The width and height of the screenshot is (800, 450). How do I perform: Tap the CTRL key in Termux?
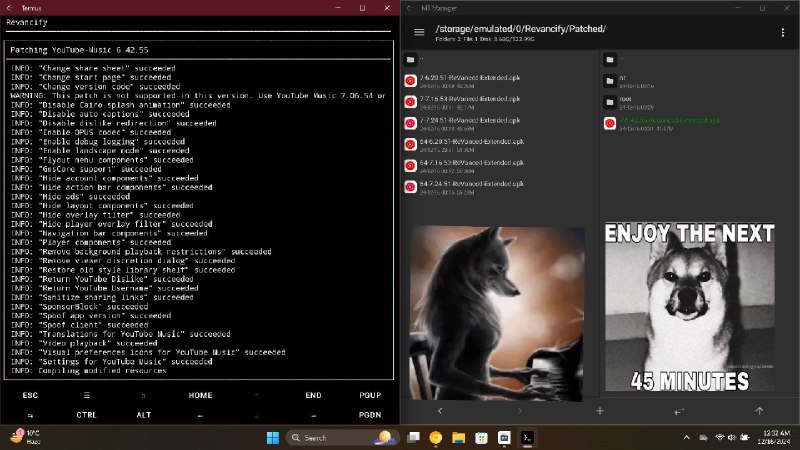[87, 415]
